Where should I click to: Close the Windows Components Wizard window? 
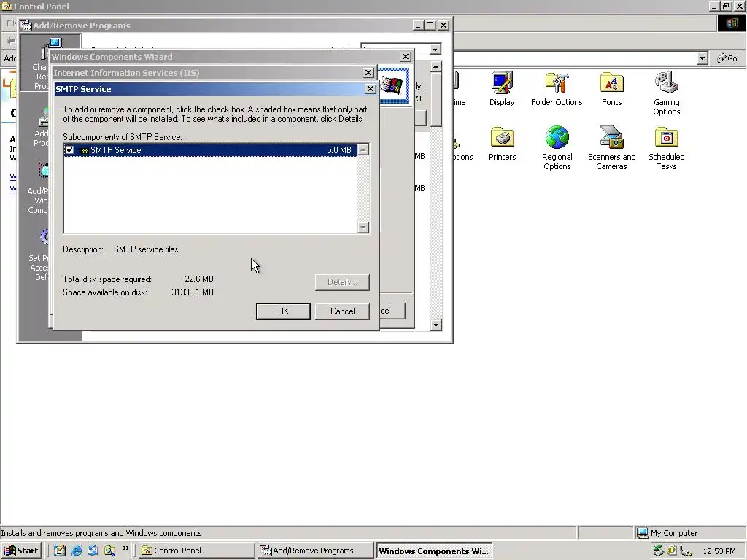pyautogui.click(x=406, y=57)
